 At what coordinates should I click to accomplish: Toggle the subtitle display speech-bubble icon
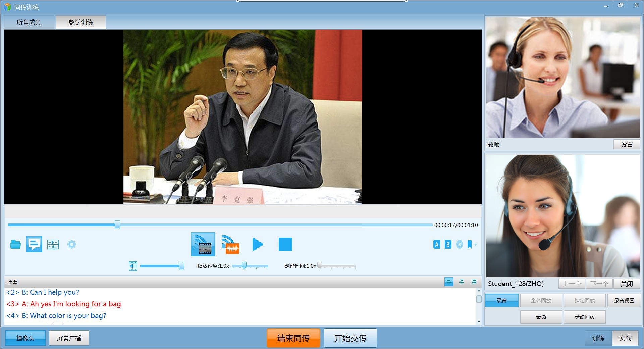pos(34,244)
